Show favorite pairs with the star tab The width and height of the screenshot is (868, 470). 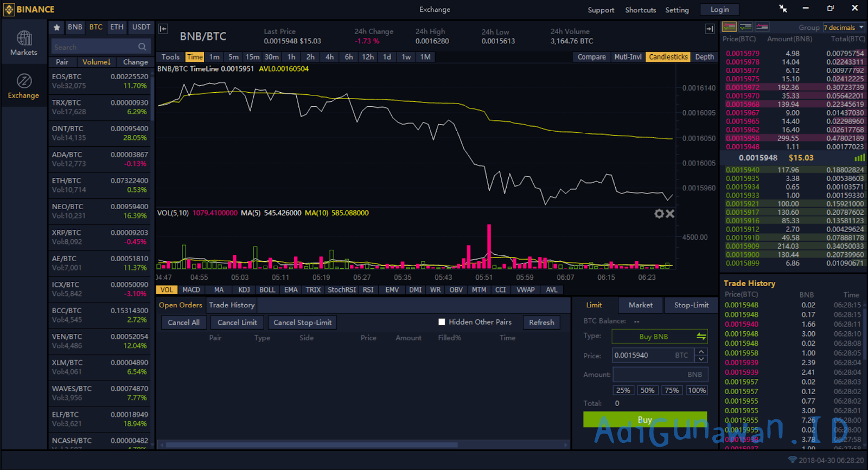click(x=57, y=27)
